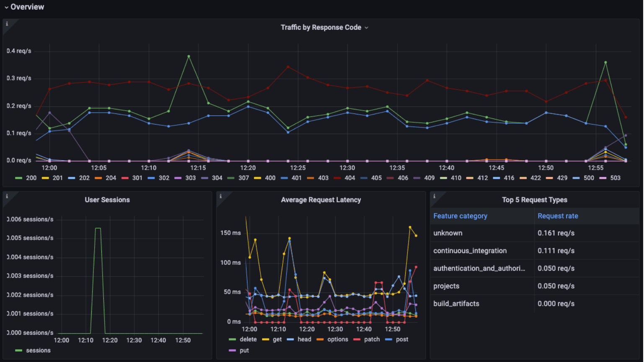644x362 pixels.
Task: Toggle the 500 series in the legend
Action: 588,178
